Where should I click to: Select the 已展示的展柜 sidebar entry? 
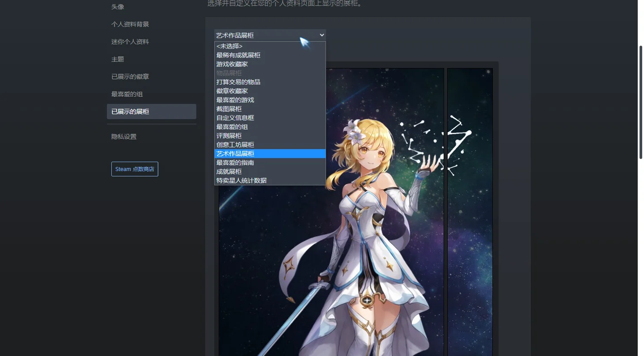click(x=151, y=112)
